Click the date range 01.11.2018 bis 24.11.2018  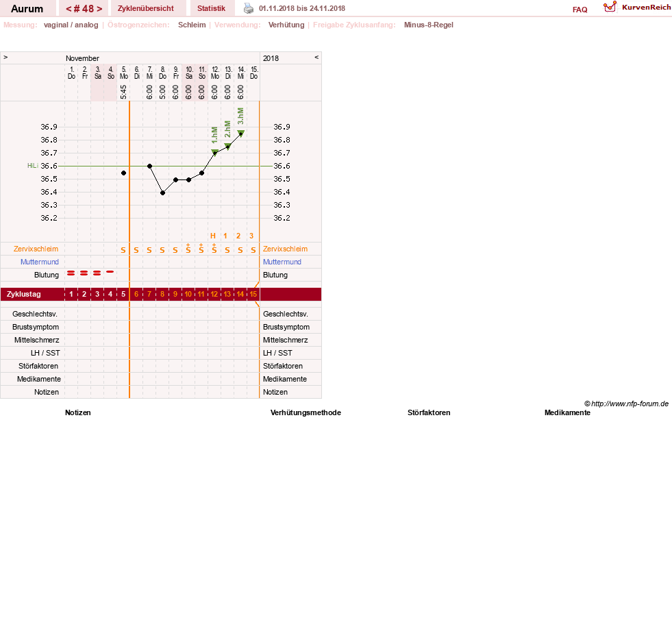tap(302, 8)
